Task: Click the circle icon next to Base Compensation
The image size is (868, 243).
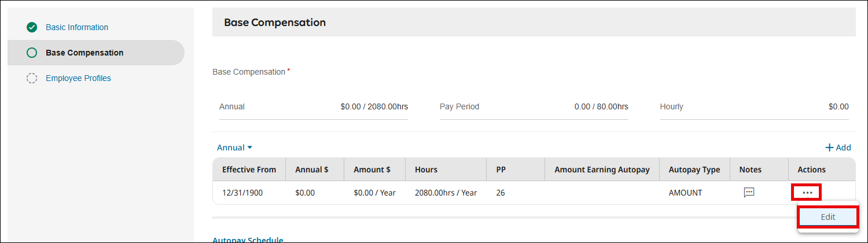Action: coord(32,53)
